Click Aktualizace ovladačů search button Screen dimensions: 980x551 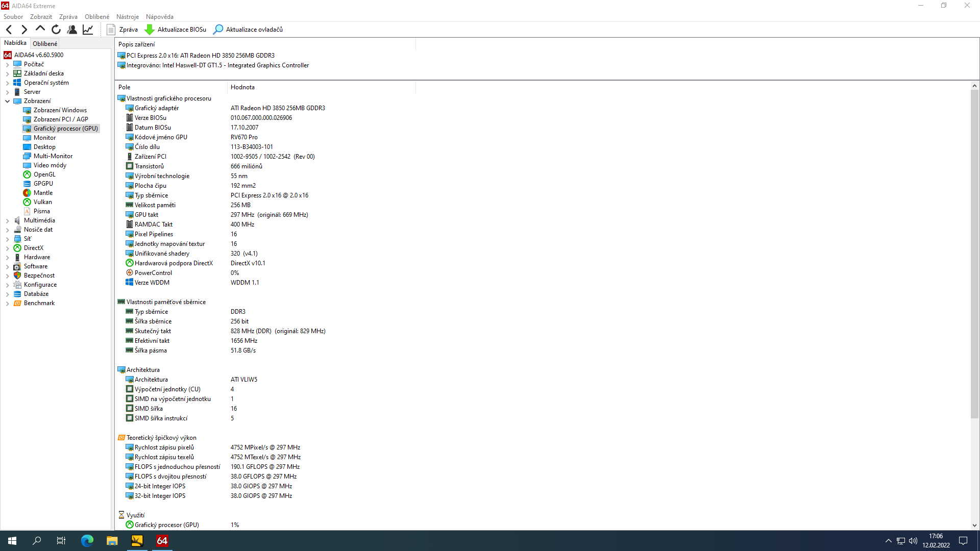(248, 30)
